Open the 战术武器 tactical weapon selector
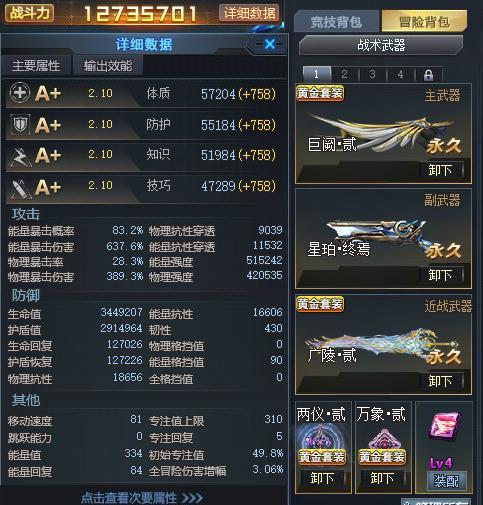The height and width of the screenshot is (505, 483). [x=381, y=45]
